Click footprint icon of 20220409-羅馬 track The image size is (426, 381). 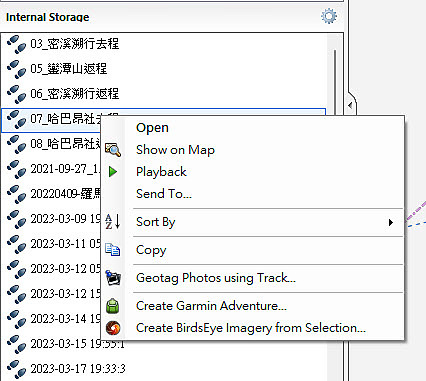tap(16, 194)
